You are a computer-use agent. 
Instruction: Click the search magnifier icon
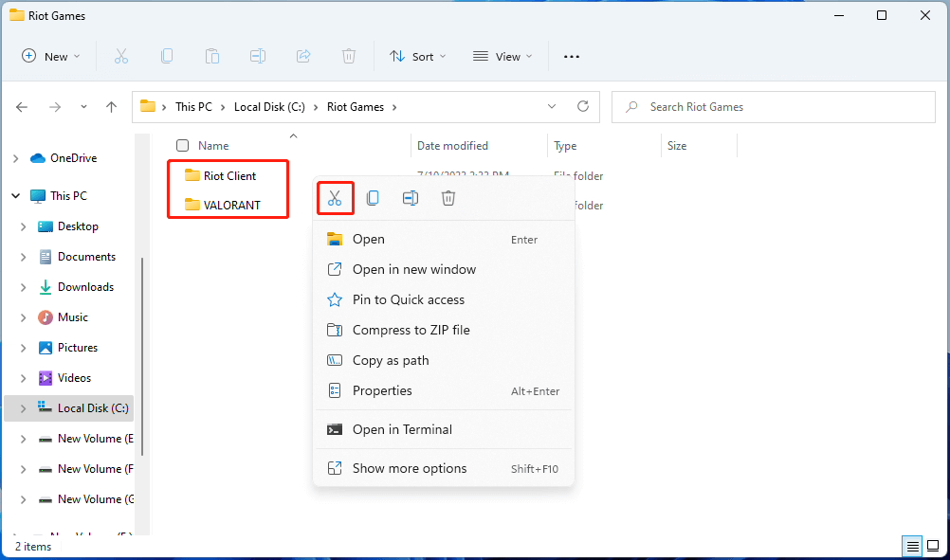click(x=631, y=106)
